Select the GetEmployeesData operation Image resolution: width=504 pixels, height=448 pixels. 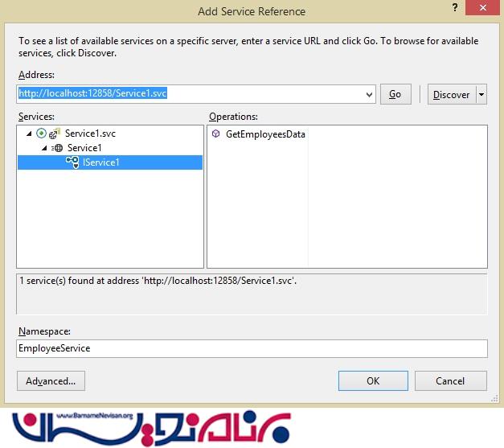[265, 134]
